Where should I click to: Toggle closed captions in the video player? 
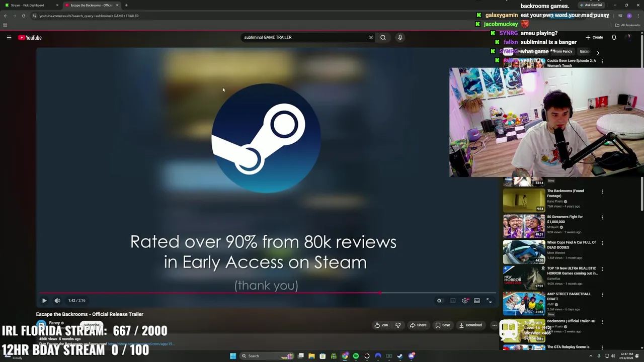click(452, 301)
